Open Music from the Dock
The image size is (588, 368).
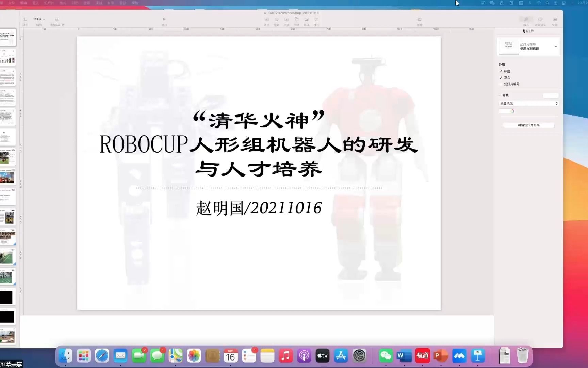tap(286, 356)
